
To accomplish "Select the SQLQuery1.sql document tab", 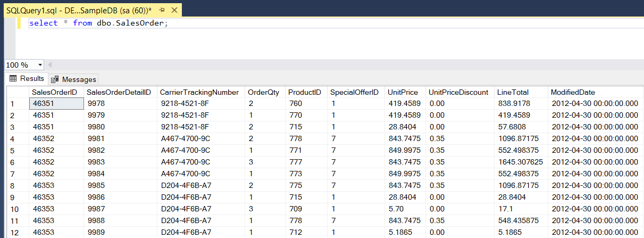I will (x=80, y=11).
